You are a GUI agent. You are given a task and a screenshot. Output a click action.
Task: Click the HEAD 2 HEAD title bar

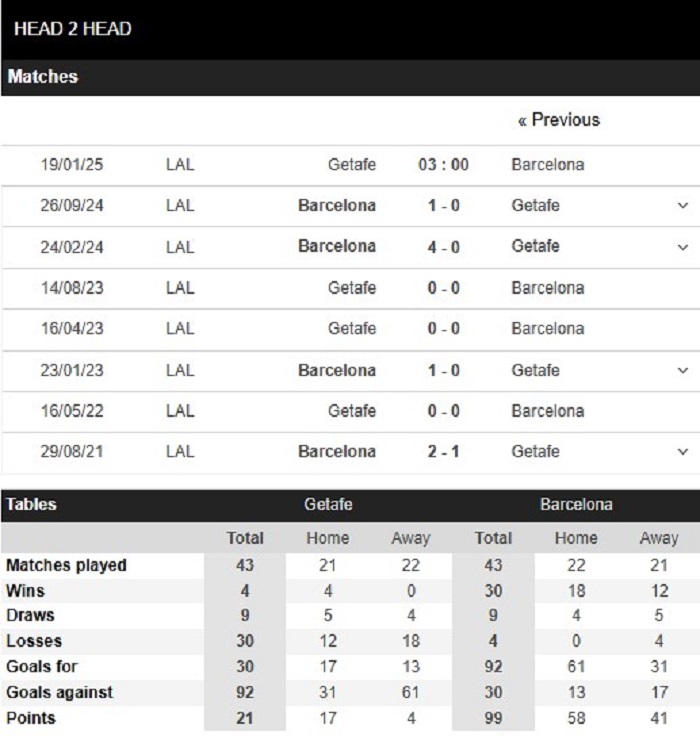[x=350, y=29]
